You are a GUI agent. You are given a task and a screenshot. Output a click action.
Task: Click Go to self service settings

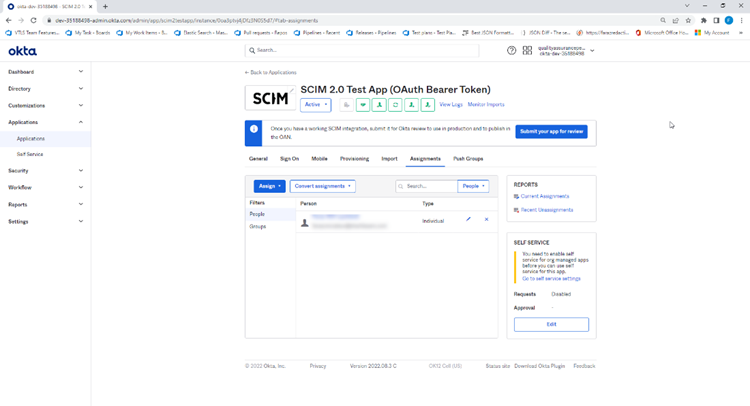(x=551, y=279)
